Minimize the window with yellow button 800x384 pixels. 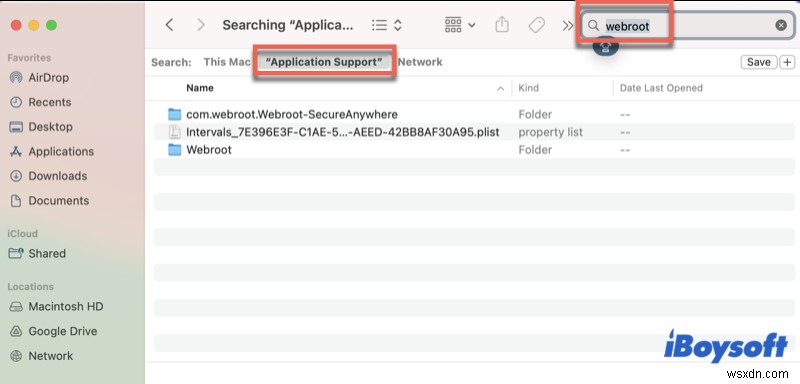tap(34, 25)
